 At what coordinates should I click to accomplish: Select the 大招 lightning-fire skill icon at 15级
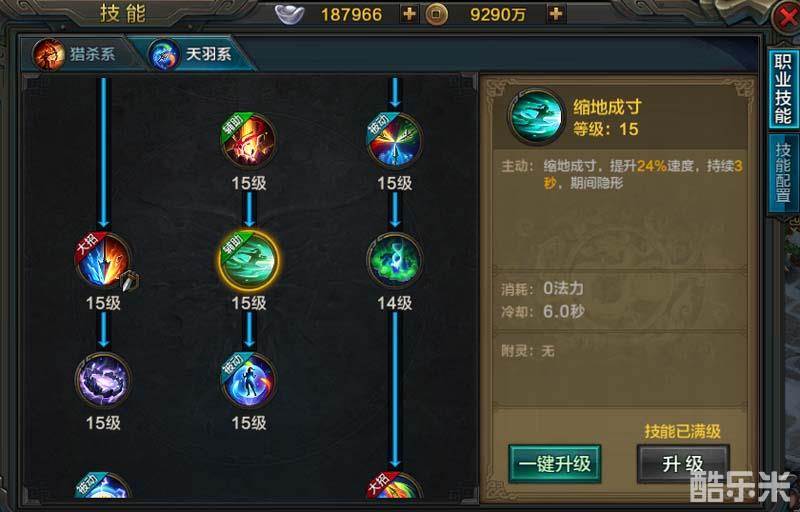(x=104, y=261)
